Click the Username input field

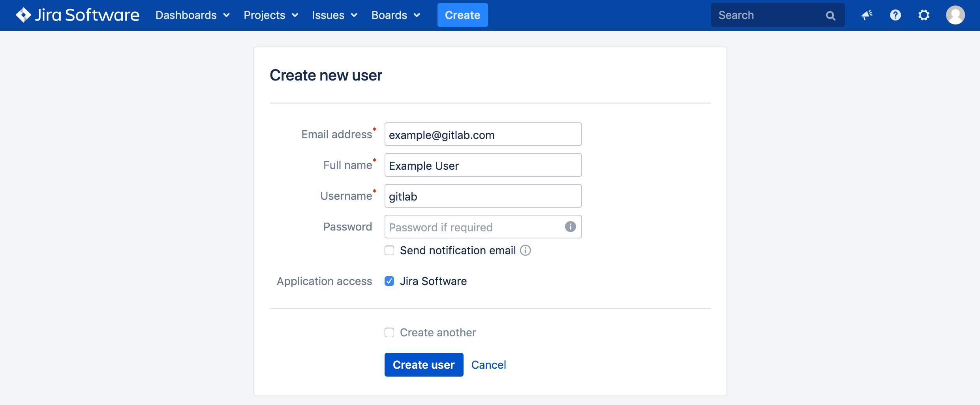[482, 196]
